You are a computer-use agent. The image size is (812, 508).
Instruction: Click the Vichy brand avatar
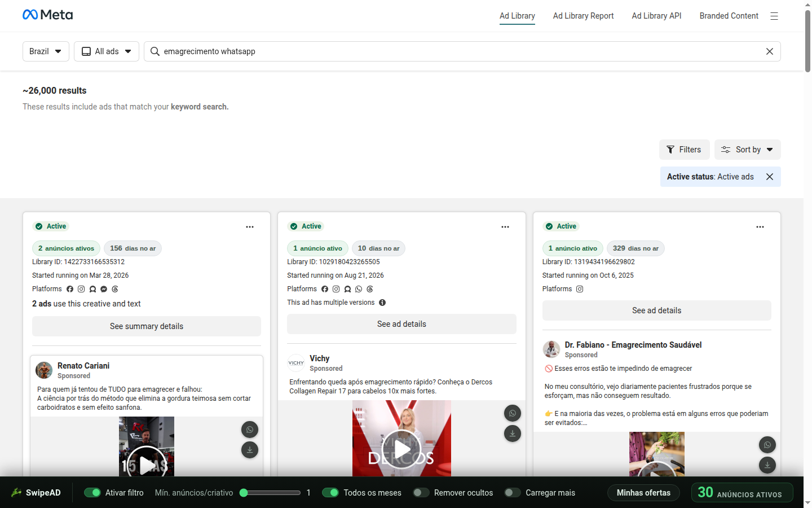[x=296, y=363]
